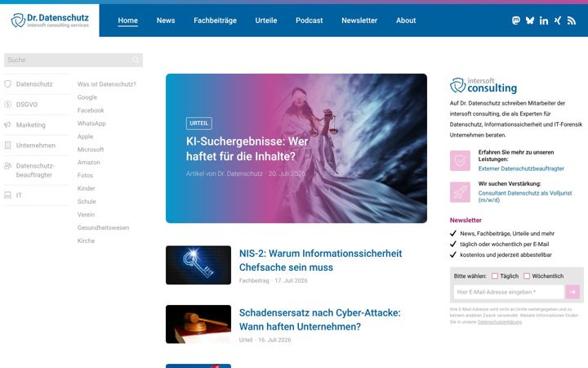The width and height of the screenshot is (588, 368).
Task: Open the RSS feed icon
Action: (x=571, y=20)
